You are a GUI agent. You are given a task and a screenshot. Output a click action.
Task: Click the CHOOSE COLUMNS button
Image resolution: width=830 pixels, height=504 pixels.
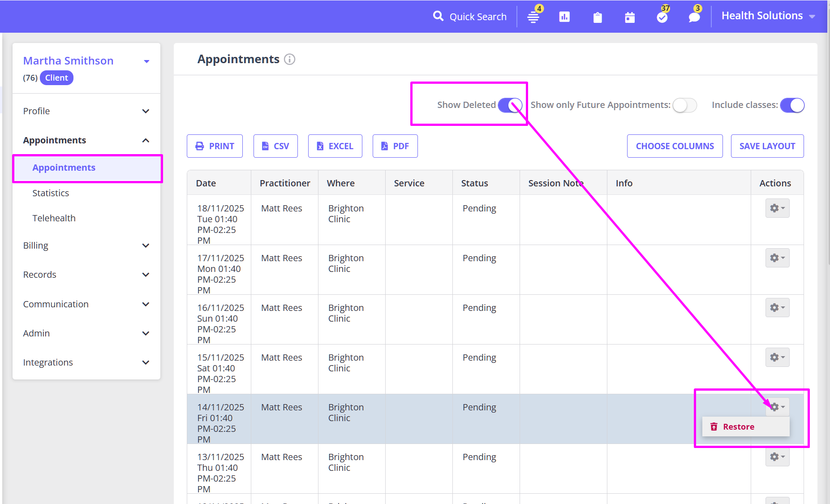click(x=675, y=146)
